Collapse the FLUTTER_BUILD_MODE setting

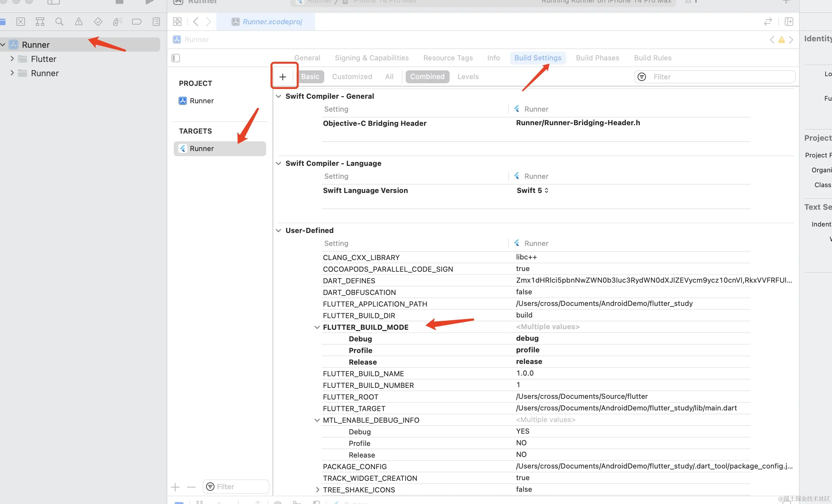click(x=317, y=327)
